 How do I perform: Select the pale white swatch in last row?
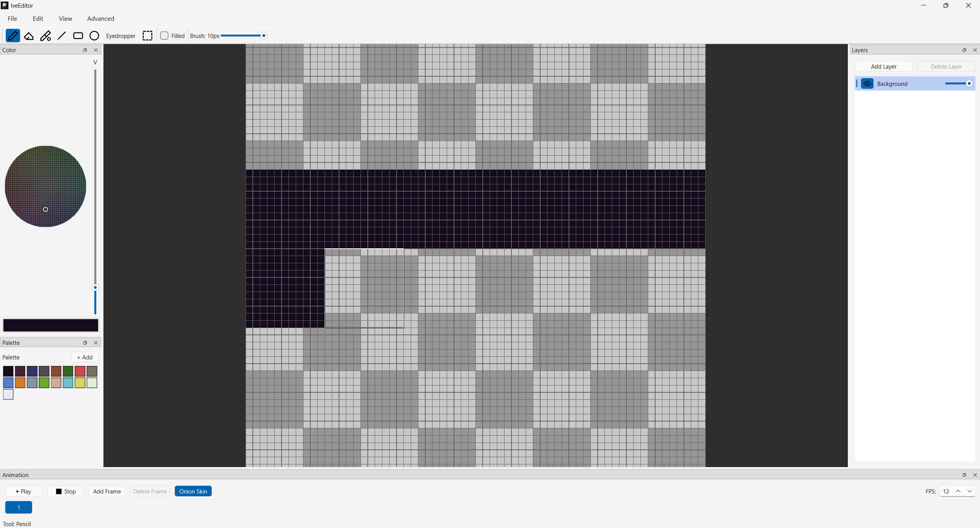click(x=8, y=394)
